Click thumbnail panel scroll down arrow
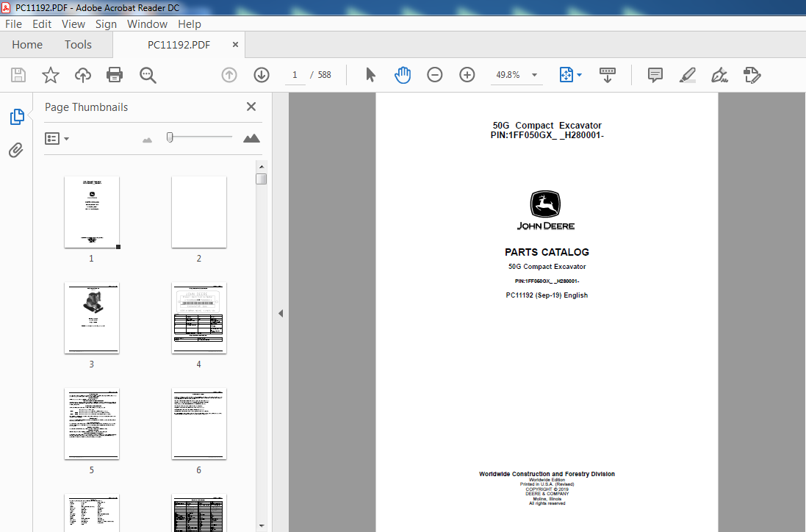 pos(262,526)
